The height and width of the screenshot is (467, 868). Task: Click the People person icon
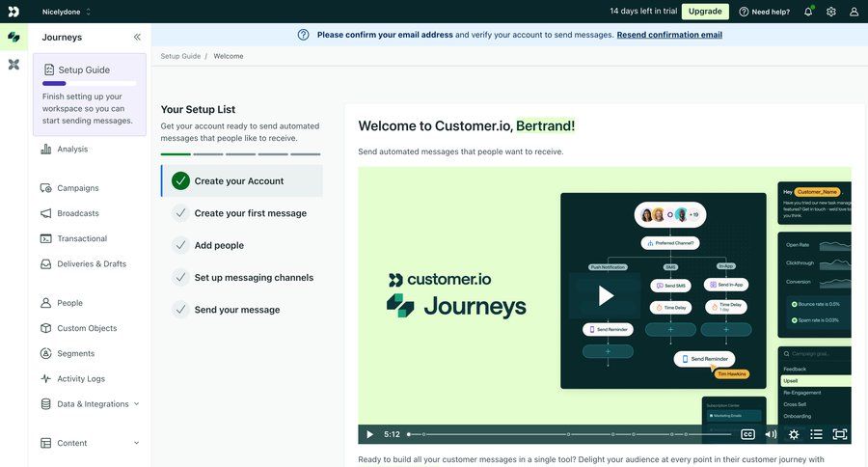(46, 303)
